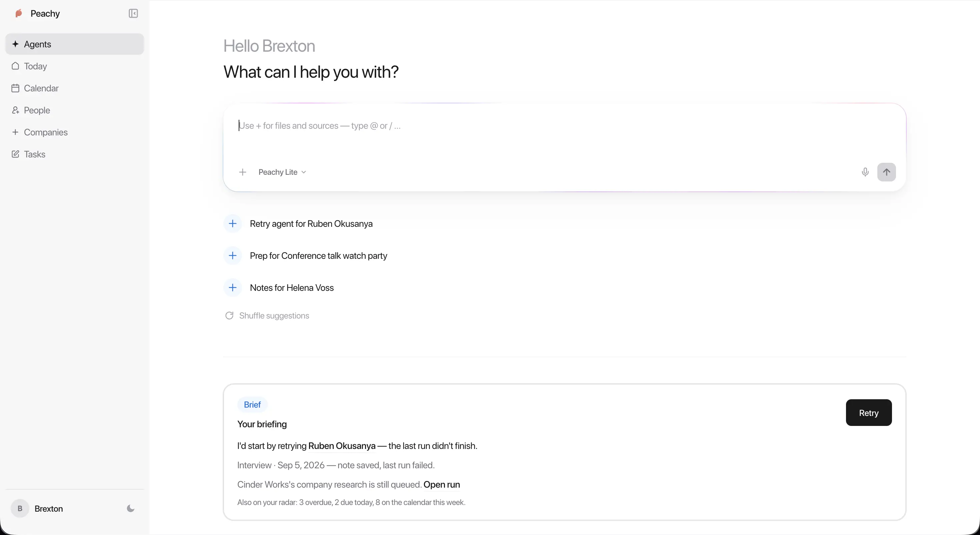Click the black Retry button
Image resolution: width=980 pixels, height=535 pixels.
click(x=869, y=412)
